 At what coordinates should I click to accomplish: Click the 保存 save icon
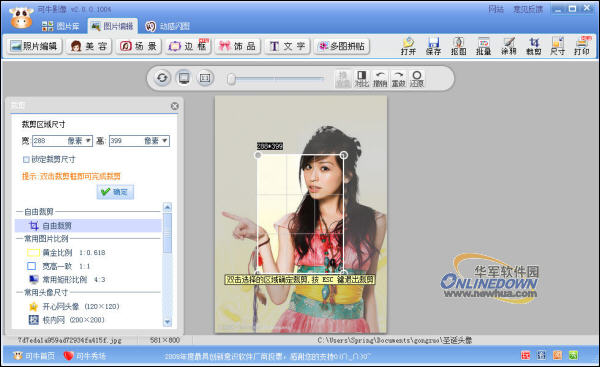point(433,46)
